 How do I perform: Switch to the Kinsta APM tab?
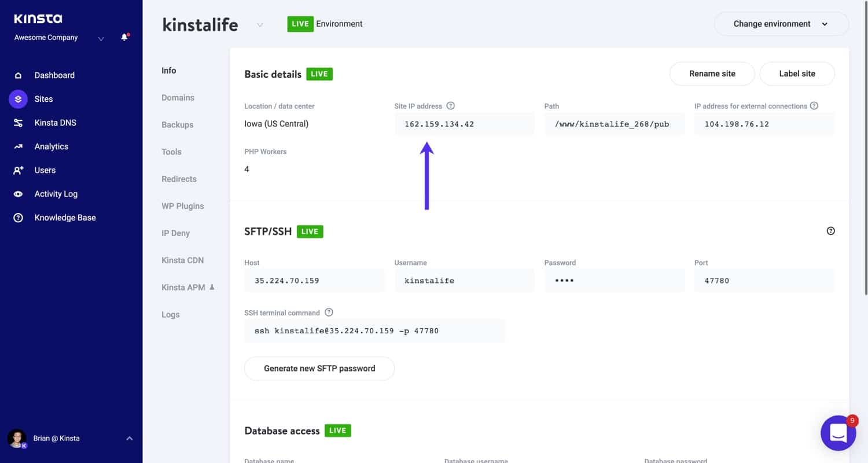click(183, 288)
